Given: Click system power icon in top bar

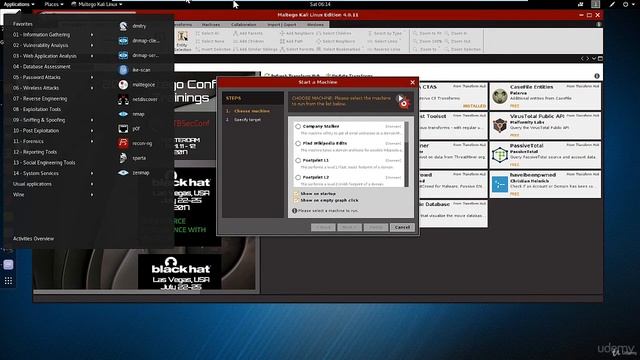Looking at the screenshot, I should 625,4.
